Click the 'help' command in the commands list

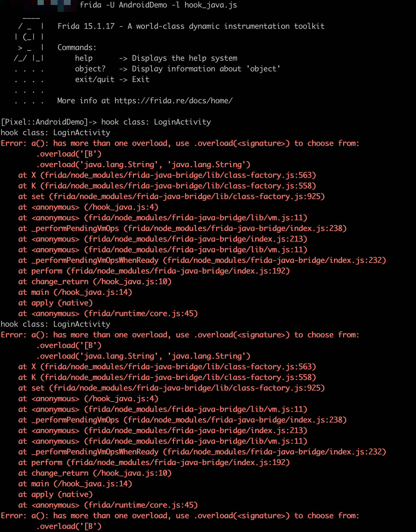[84, 58]
